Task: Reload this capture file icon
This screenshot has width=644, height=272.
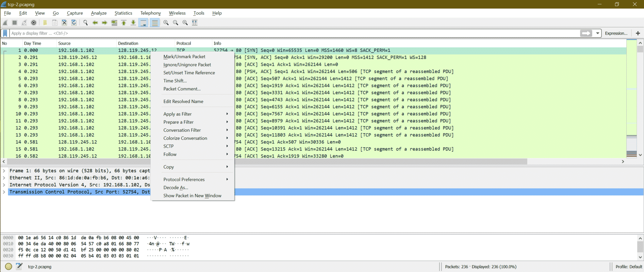Action: pos(74,23)
